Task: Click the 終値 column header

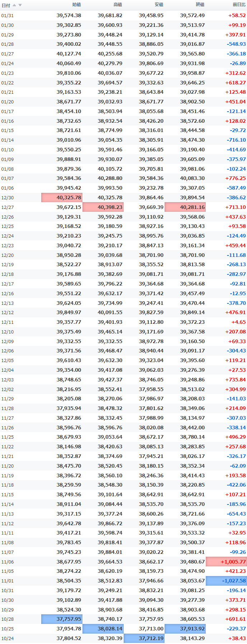Action: click(x=200, y=5)
